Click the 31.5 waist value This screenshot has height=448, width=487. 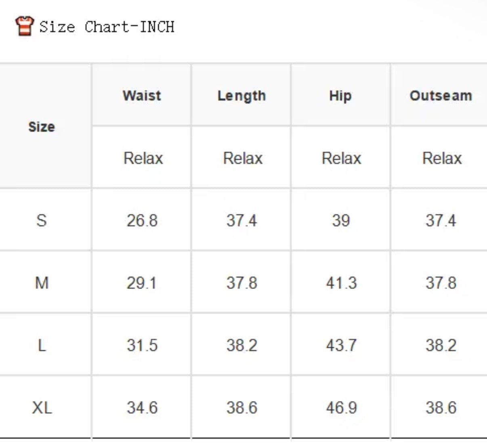142,345
